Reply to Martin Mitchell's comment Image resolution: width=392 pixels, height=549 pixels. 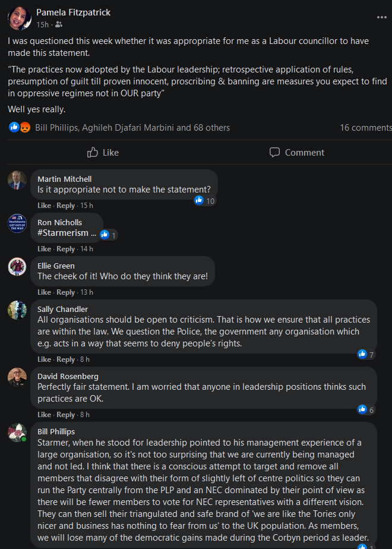[65, 206]
